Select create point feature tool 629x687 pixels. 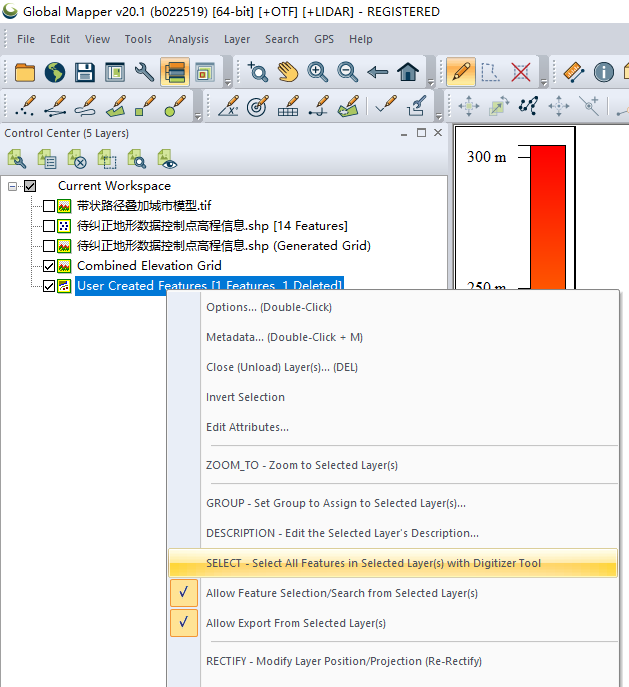[x=25, y=106]
